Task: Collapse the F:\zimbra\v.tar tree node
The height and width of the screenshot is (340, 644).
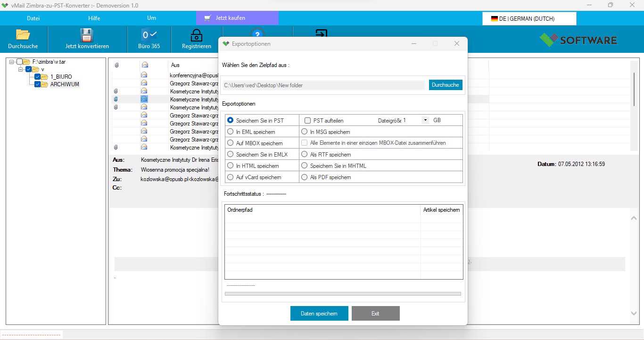Action: pyautogui.click(x=12, y=62)
